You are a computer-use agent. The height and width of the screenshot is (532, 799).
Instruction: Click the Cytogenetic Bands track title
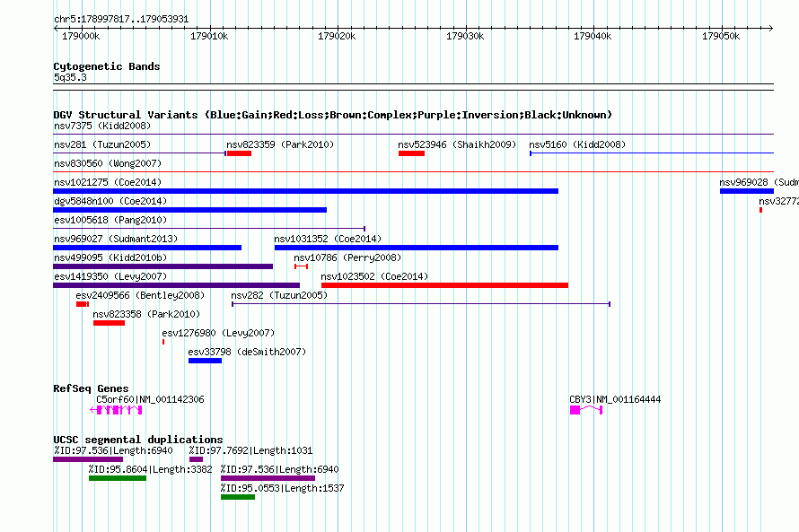point(107,66)
